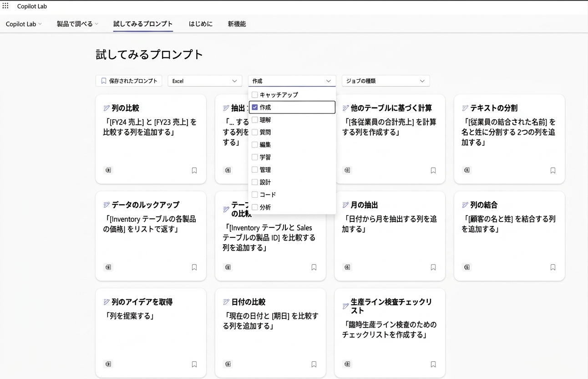Bookmark the Inventory/Sales テーブル comparison card
This screenshot has height=379, width=588.
point(314,267)
